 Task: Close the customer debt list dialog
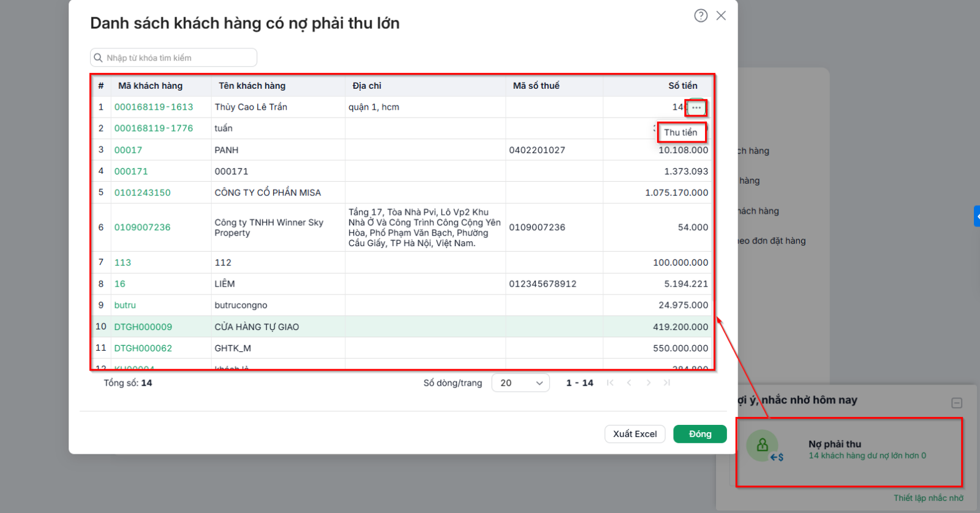coord(721,16)
